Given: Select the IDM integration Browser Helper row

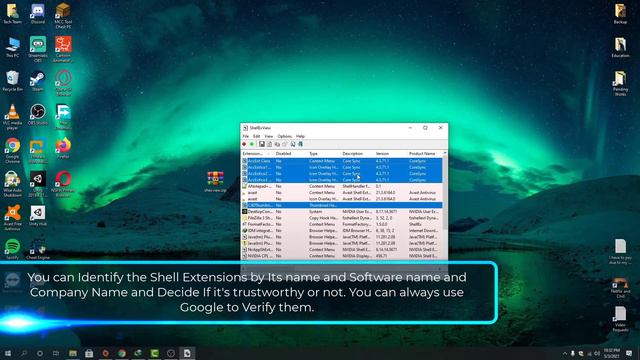Looking at the screenshot, I should (342, 230).
